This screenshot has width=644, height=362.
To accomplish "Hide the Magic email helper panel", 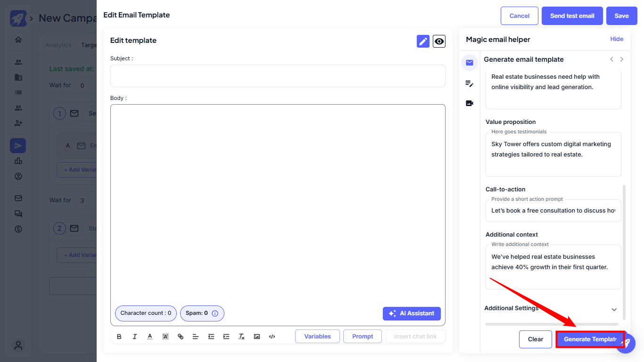I will (x=617, y=39).
